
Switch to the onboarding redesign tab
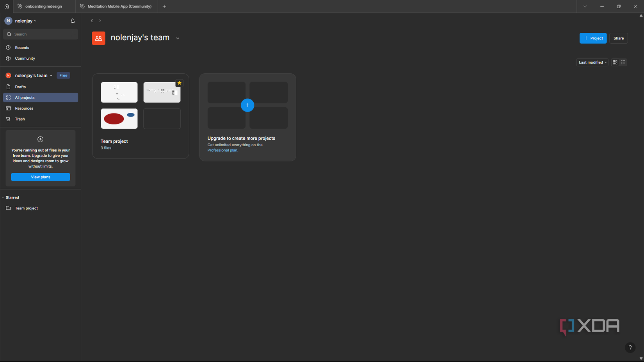pos(43,6)
